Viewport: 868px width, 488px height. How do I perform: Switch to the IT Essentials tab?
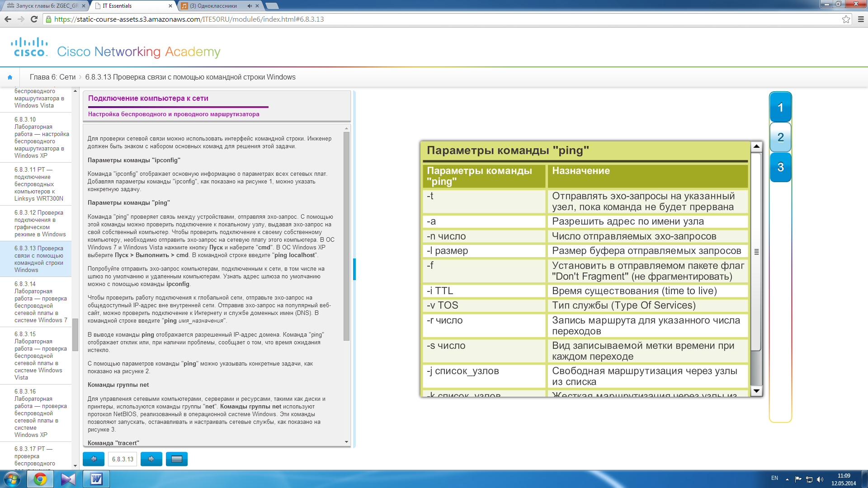click(131, 6)
